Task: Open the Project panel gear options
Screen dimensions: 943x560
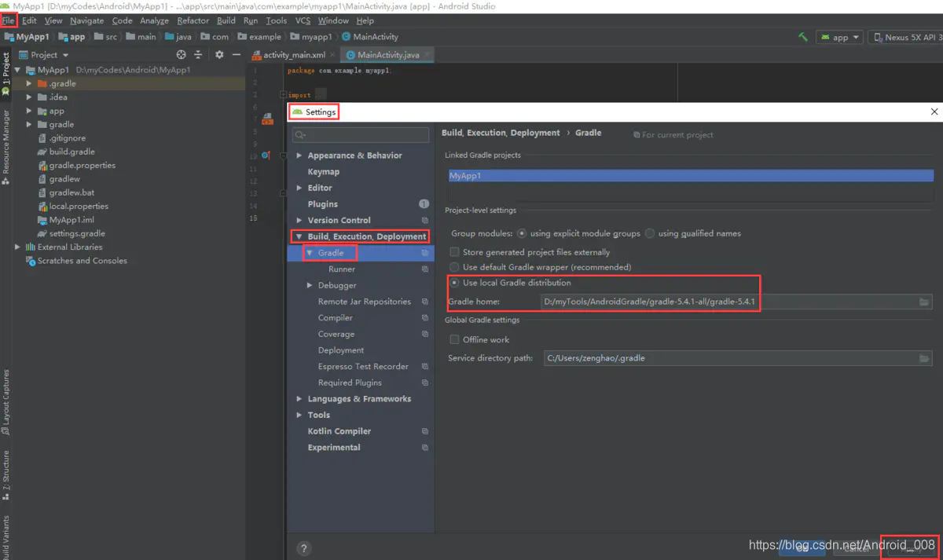Action: tap(219, 55)
